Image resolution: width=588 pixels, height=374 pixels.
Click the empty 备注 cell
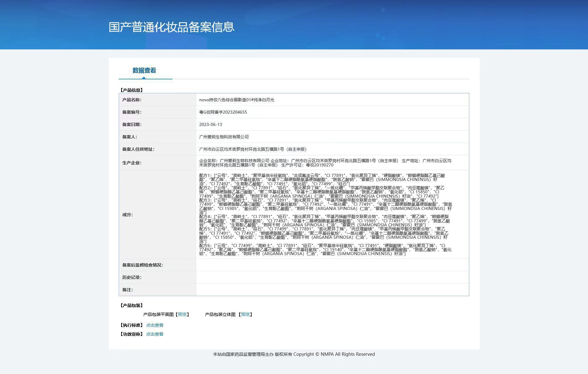(331, 289)
